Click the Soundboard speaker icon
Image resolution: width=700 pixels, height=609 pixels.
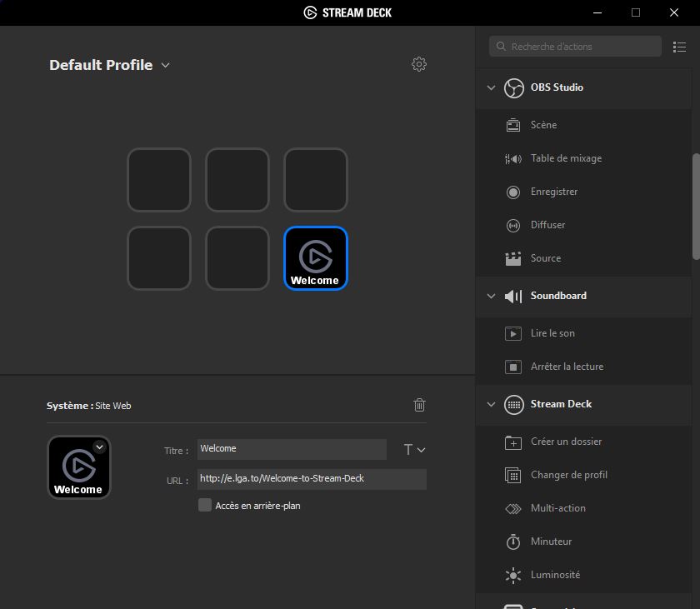point(513,296)
